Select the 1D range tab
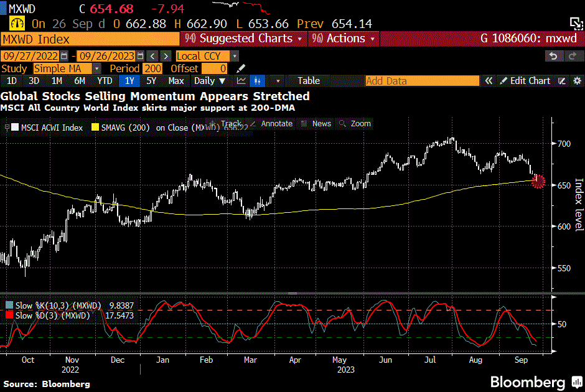585x392 pixels. (x=12, y=80)
